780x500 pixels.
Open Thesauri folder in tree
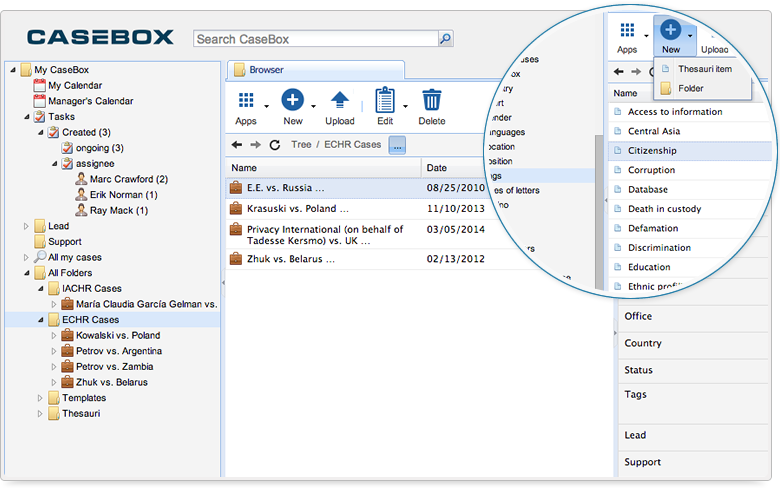pos(81,413)
